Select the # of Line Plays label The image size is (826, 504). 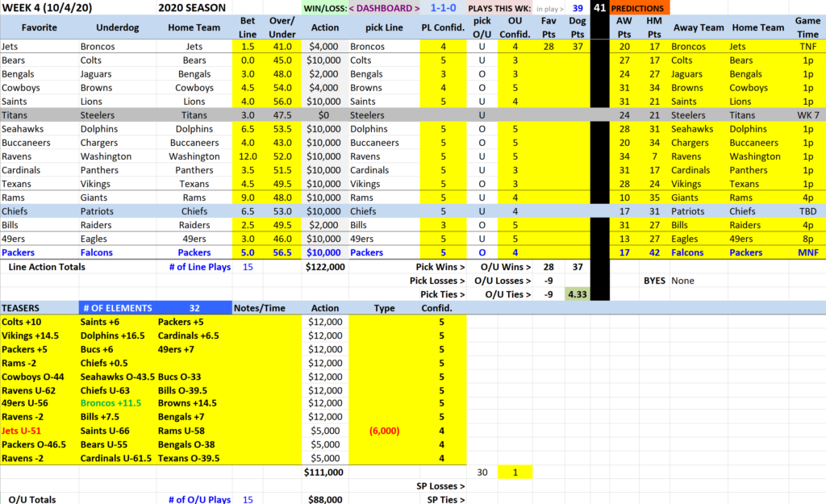coord(200,267)
